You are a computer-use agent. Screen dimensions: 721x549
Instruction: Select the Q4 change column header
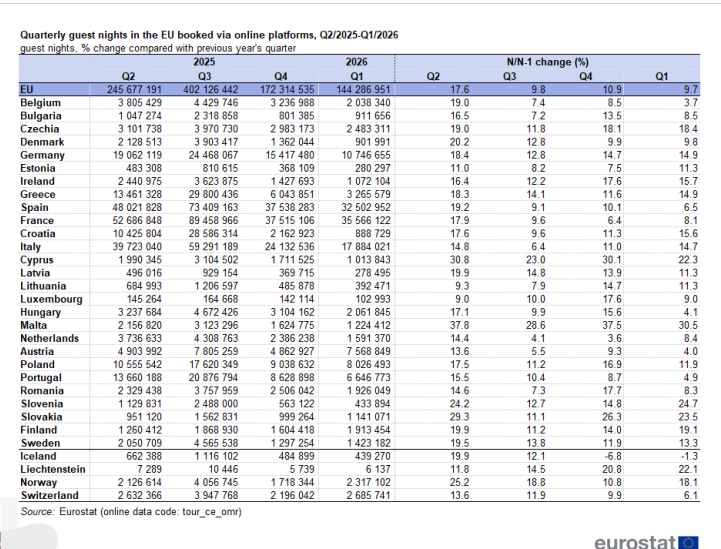click(585, 76)
